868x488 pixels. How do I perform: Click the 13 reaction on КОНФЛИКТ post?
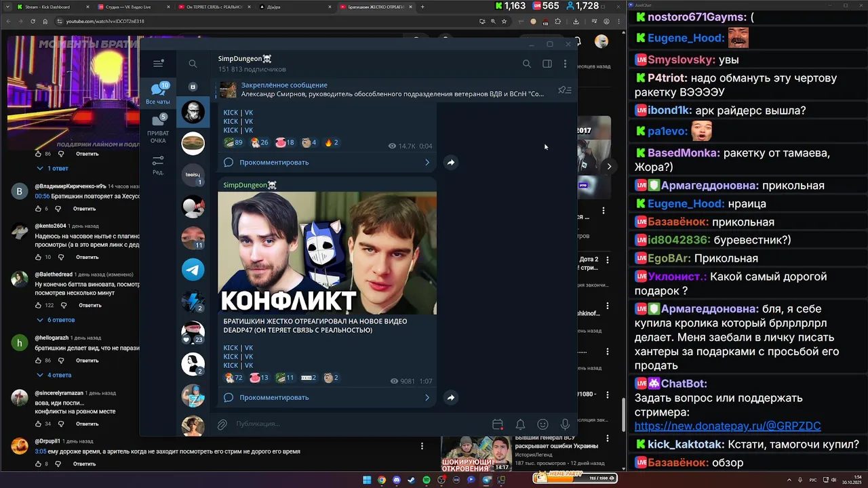(259, 378)
